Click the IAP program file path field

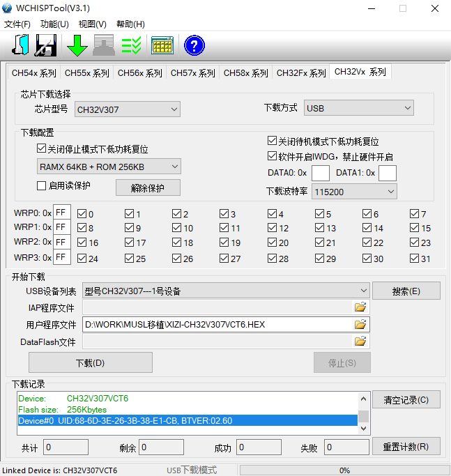217,307
